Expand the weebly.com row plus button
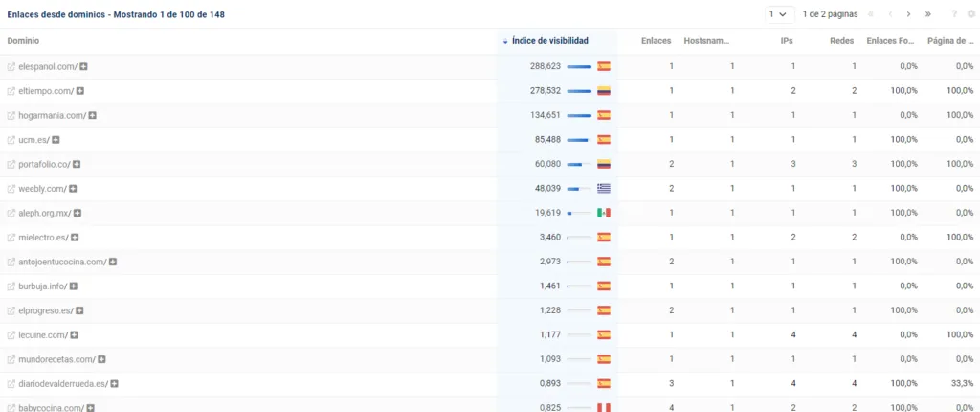980x412 pixels. coord(73,189)
